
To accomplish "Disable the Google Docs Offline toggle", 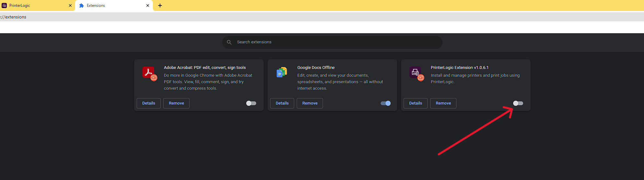I will [385, 103].
